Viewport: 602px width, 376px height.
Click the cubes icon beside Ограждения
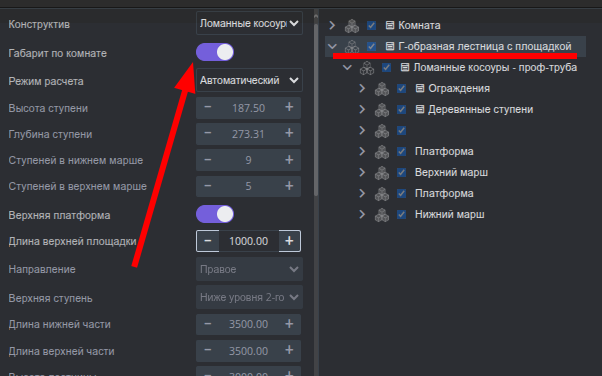pyautogui.click(x=382, y=89)
